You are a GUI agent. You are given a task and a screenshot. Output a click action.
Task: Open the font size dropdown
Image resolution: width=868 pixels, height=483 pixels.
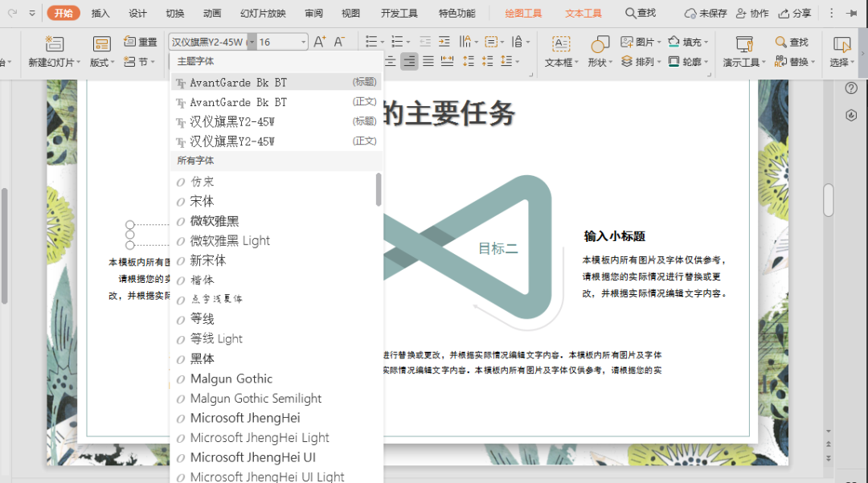(x=303, y=40)
